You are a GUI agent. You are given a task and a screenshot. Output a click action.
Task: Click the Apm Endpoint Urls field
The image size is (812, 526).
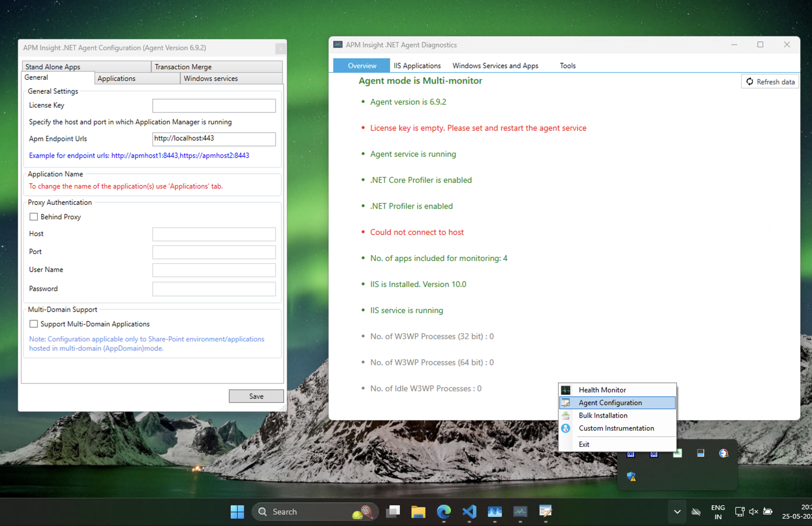click(x=214, y=139)
